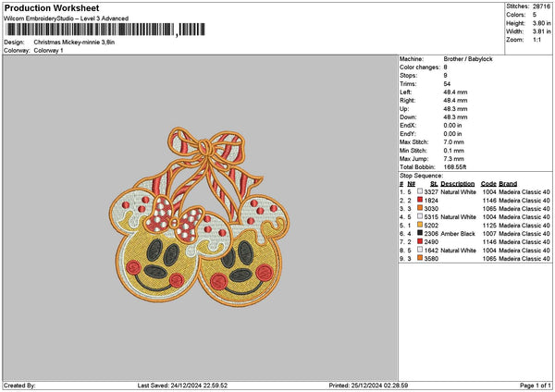Image resolution: width=555 pixels, height=392 pixels.
Task: Select the white swatch for stop 8
Action: pyautogui.click(x=420, y=250)
